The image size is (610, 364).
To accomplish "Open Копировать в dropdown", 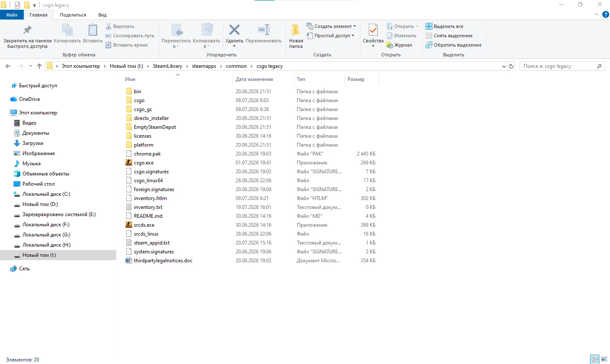I will [x=206, y=36].
